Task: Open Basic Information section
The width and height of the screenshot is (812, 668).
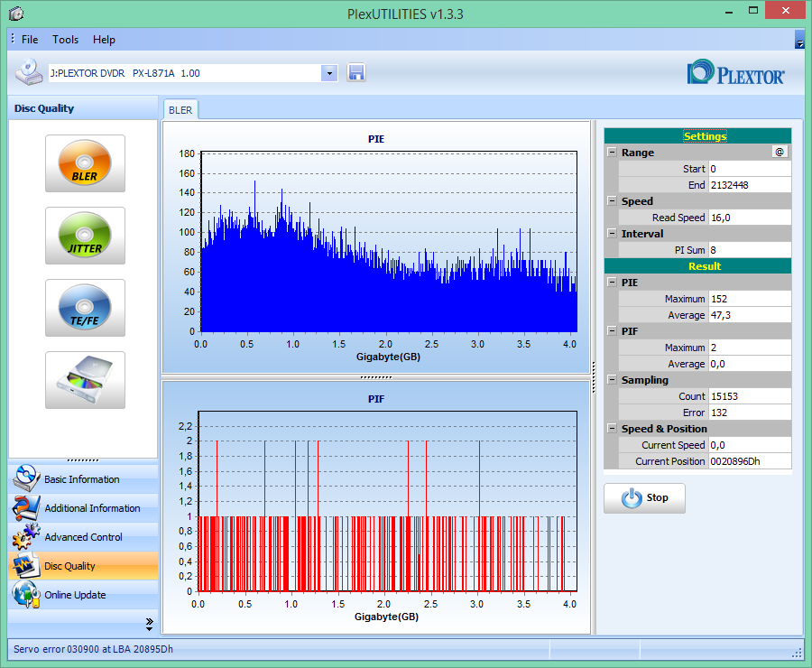Action: [x=83, y=479]
